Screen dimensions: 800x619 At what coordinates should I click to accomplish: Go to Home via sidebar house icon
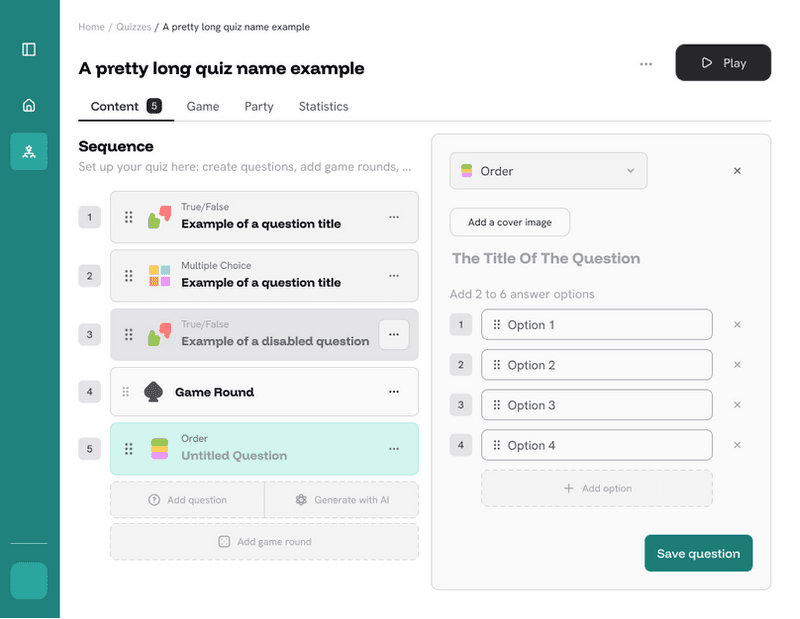pos(29,105)
